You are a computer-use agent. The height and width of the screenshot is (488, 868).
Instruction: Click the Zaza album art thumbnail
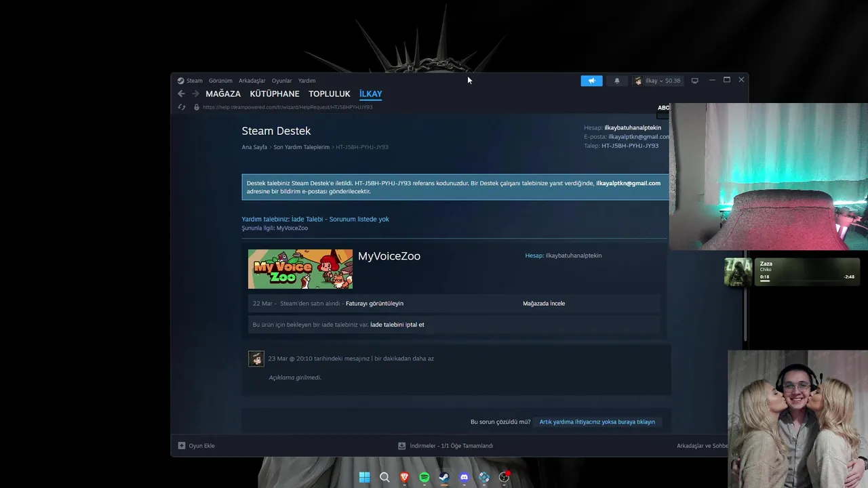tap(738, 272)
